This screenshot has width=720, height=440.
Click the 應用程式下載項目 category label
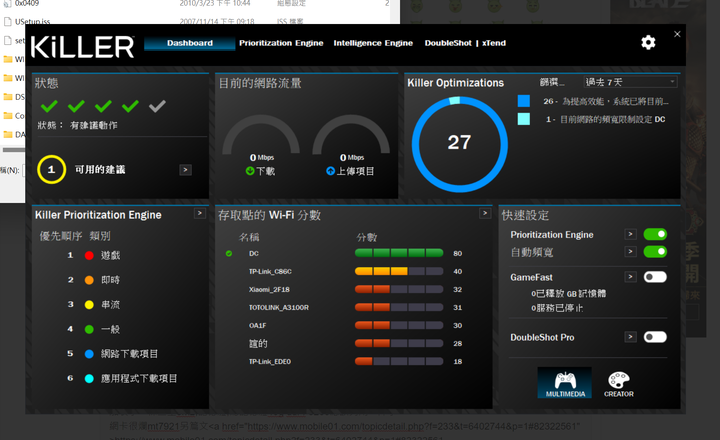(139, 378)
